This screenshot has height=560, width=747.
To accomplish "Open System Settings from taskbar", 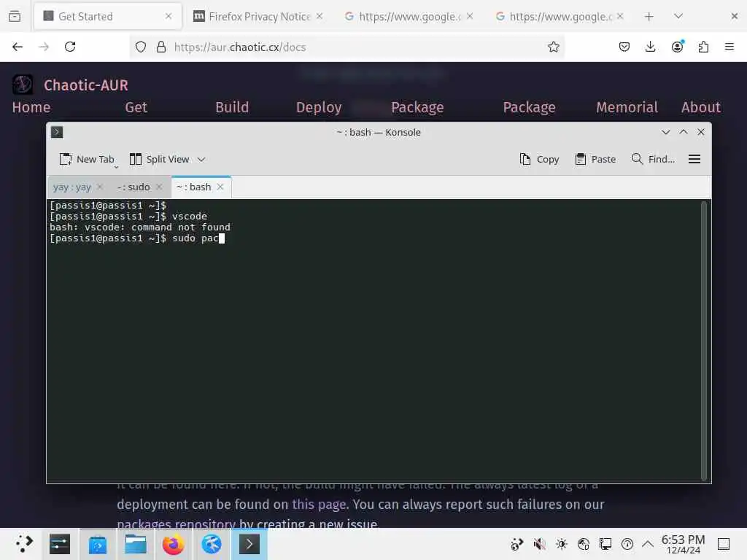I will pos(60,544).
